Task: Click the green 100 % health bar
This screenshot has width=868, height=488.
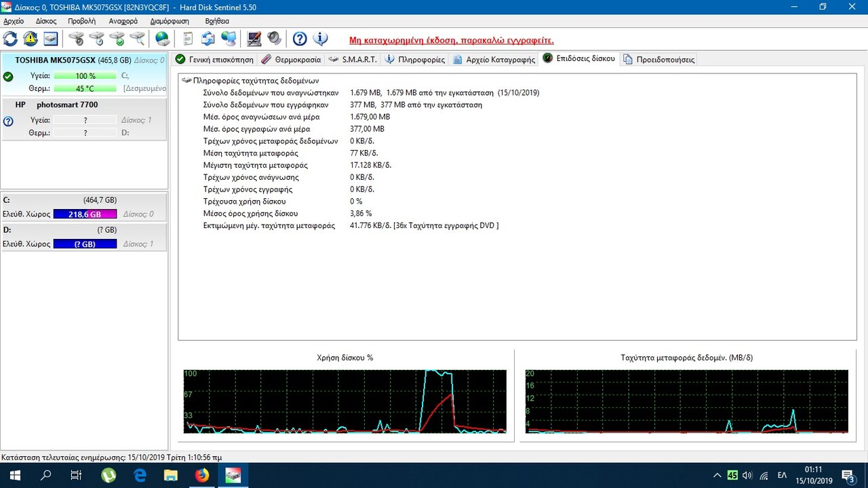Action: coord(85,76)
